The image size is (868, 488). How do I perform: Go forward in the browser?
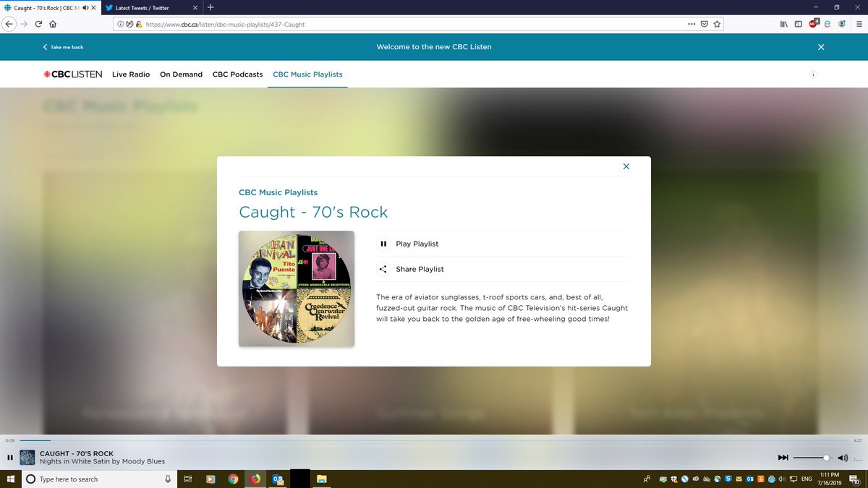(23, 23)
